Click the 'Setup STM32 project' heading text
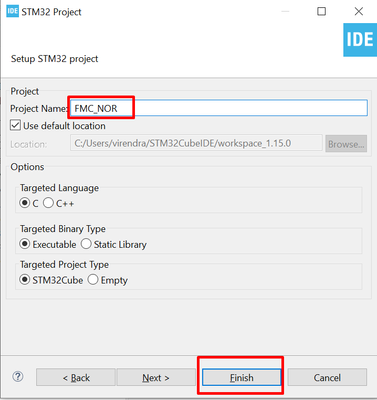The image size is (377, 400). coord(54,59)
